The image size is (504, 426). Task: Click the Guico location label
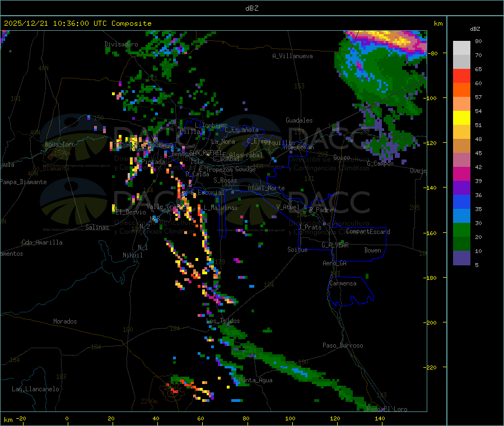pyautogui.click(x=342, y=157)
